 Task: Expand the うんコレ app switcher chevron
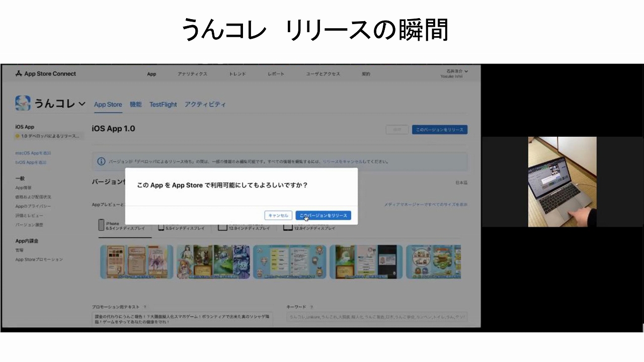tap(82, 104)
